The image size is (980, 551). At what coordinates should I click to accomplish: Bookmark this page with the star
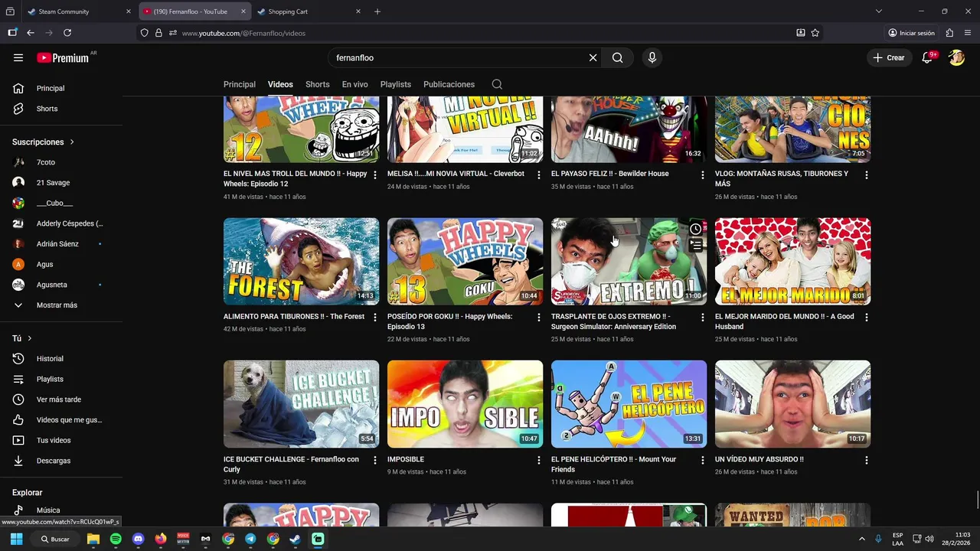point(815,33)
